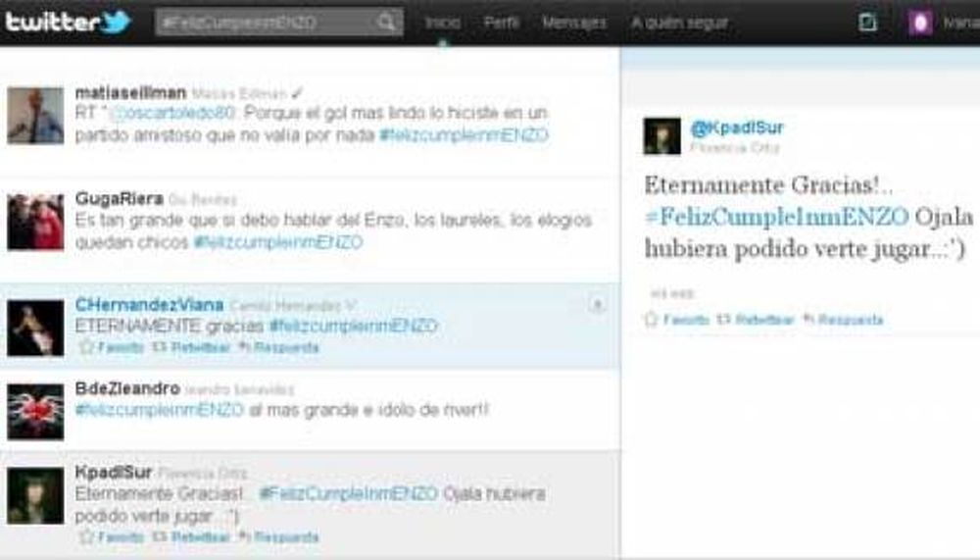The height and width of the screenshot is (560, 980).
Task: Click the Twitter logo in header
Action: click(x=68, y=23)
